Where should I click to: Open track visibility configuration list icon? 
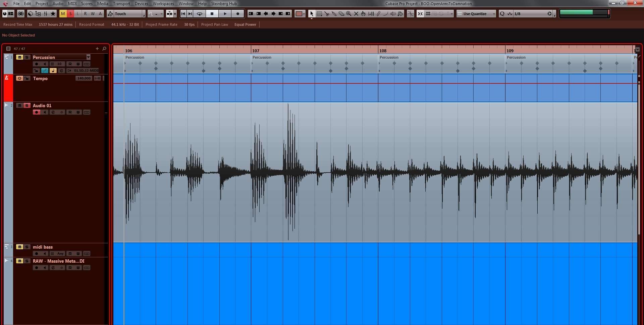(x=8, y=49)
